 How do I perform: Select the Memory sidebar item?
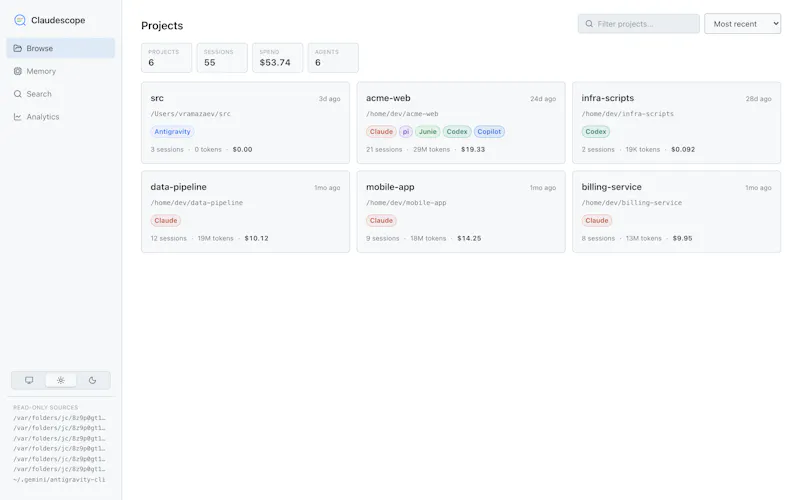point(61,71)
